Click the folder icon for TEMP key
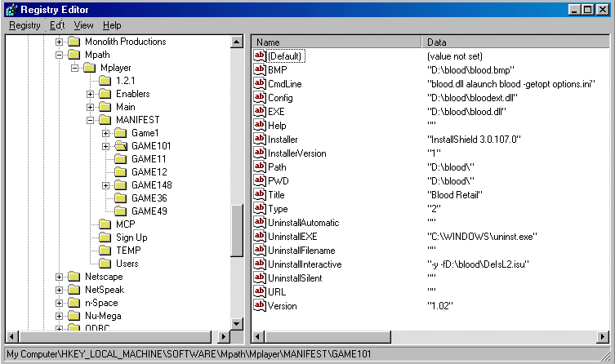 pos(105,251)
